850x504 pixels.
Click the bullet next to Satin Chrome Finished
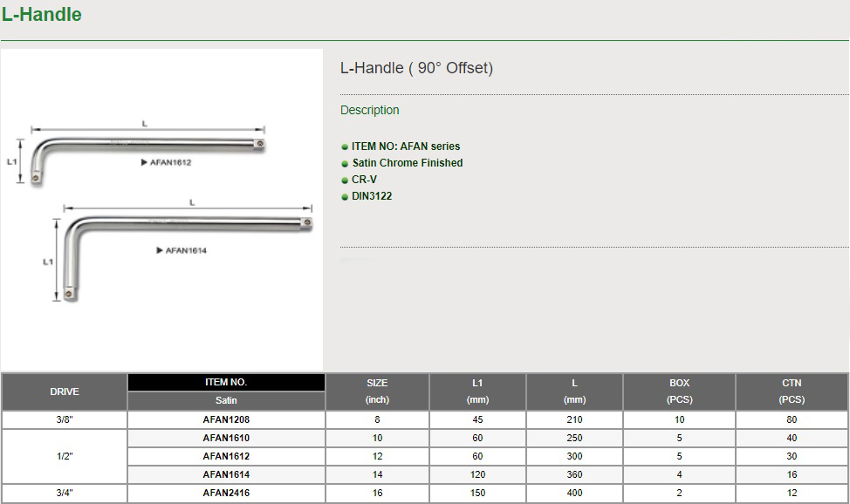click(x=345, y=164)
